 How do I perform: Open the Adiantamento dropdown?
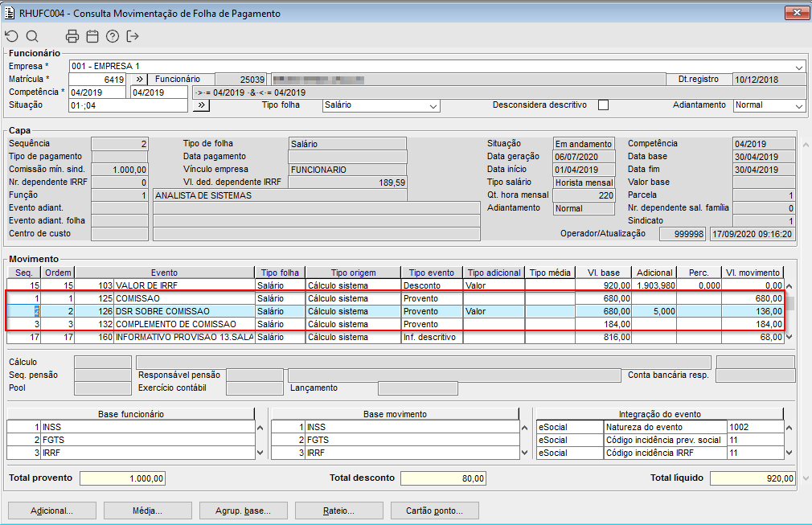point(798,105)
